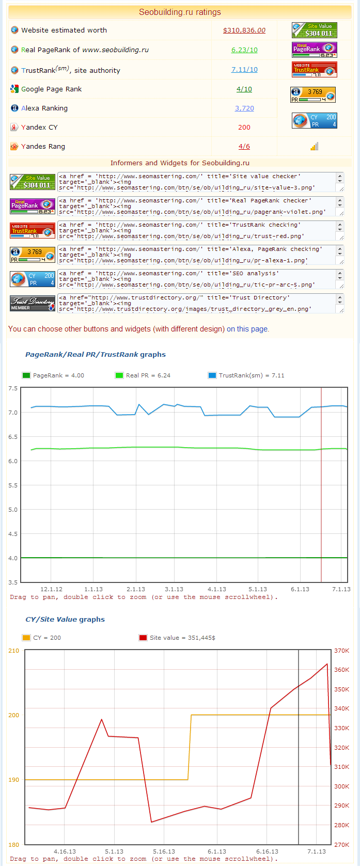Open the 3,720 Alexa Ranking link
The width and height of the screenshot is (360, 868).
tap(244, 108)
